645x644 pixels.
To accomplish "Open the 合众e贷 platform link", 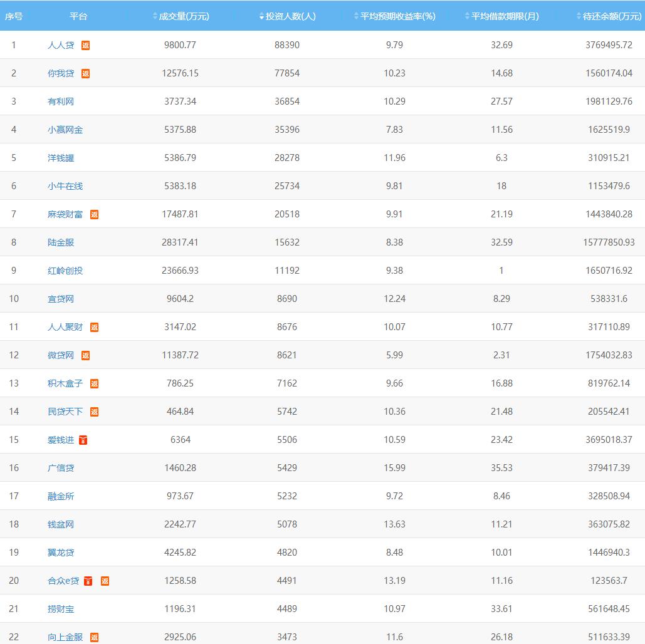I will pyautogui.click(x=63, y=580).
